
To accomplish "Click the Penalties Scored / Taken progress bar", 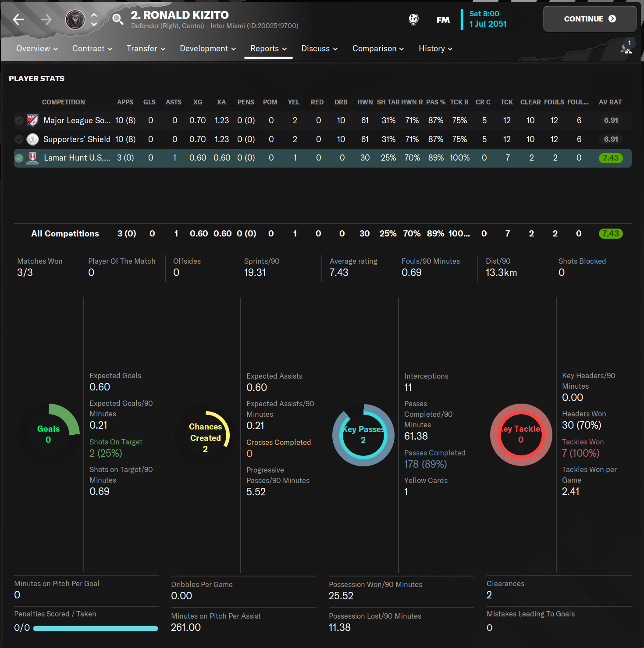I will (x=95, y=628).
